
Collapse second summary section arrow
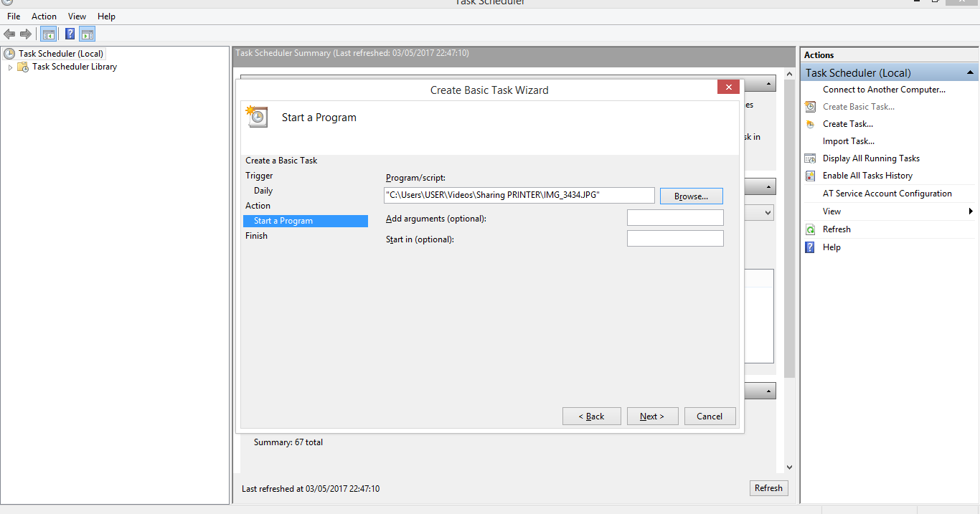(x=768, y=187)
